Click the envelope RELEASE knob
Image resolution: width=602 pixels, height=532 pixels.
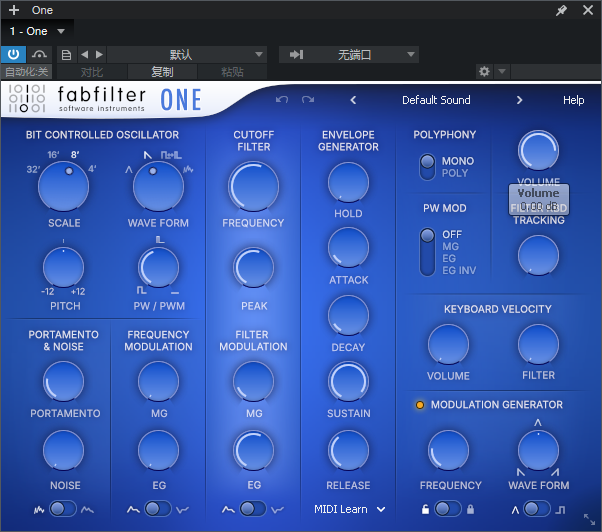[348, 450]
